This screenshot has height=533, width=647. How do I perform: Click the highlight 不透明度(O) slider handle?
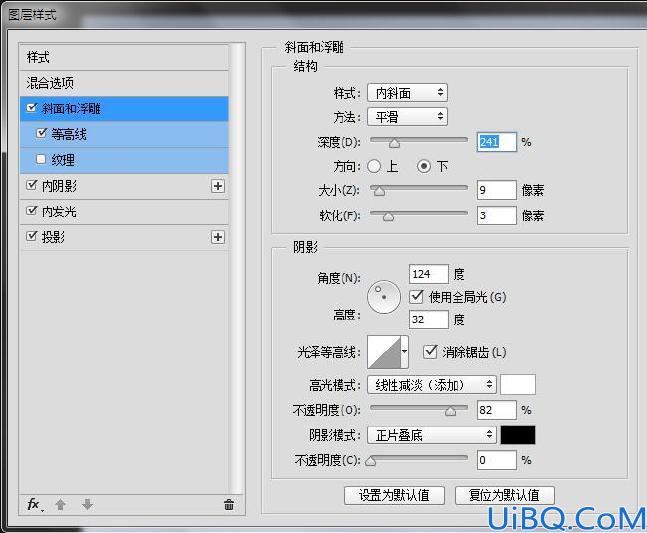point(451,411)
